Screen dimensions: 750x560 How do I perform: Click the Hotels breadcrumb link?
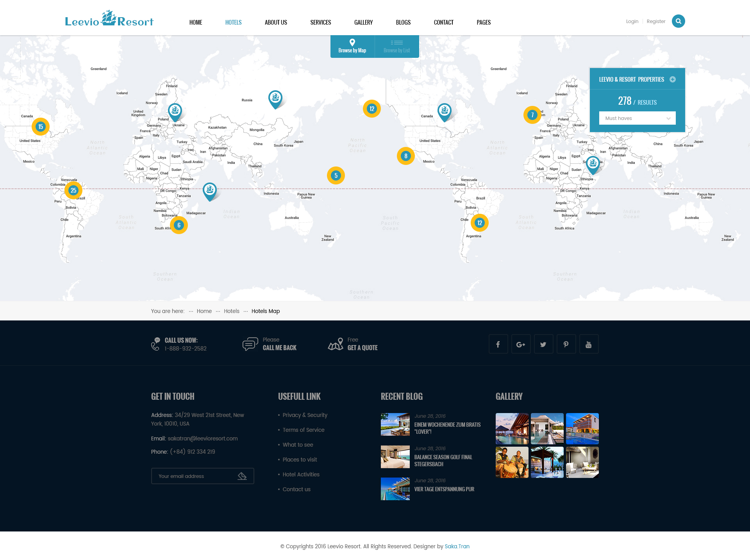tap(231, 311)
